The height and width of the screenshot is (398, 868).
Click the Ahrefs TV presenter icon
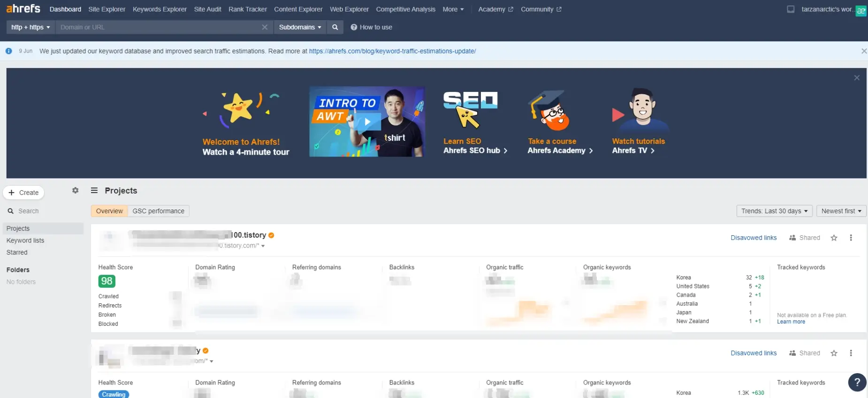(640, 109)
